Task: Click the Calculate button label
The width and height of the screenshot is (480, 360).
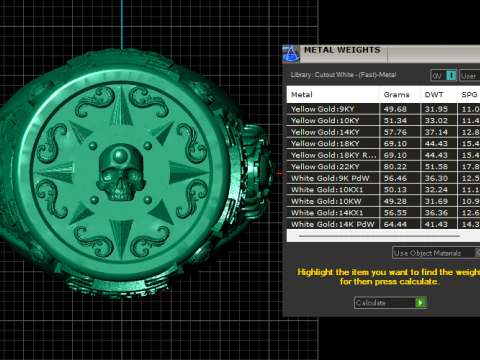Action: click(x=371, y=303)
